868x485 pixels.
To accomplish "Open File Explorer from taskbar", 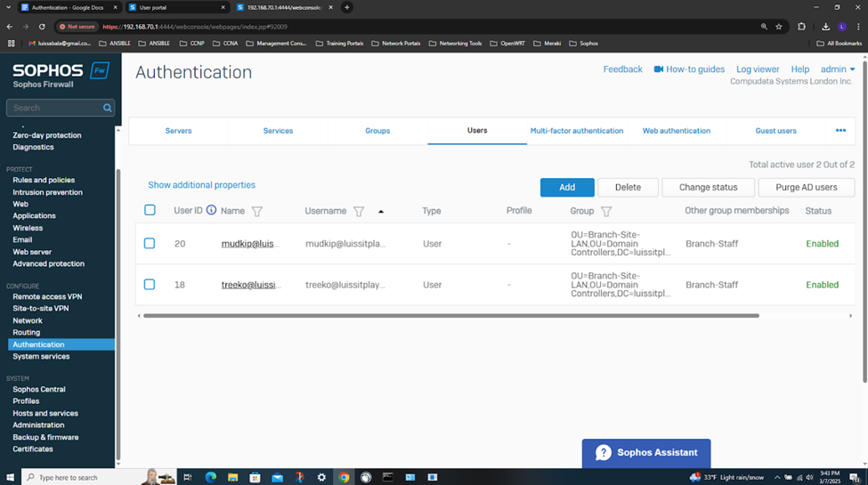I will [x=232, y=477].
